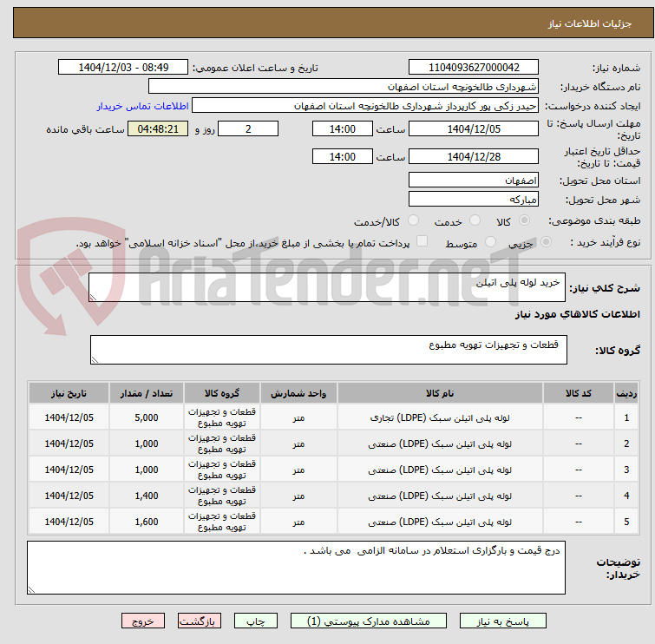This screenshot has height=644, width=655.
Task: Click the row 2 unit cell متر
Action: (298, 444)
